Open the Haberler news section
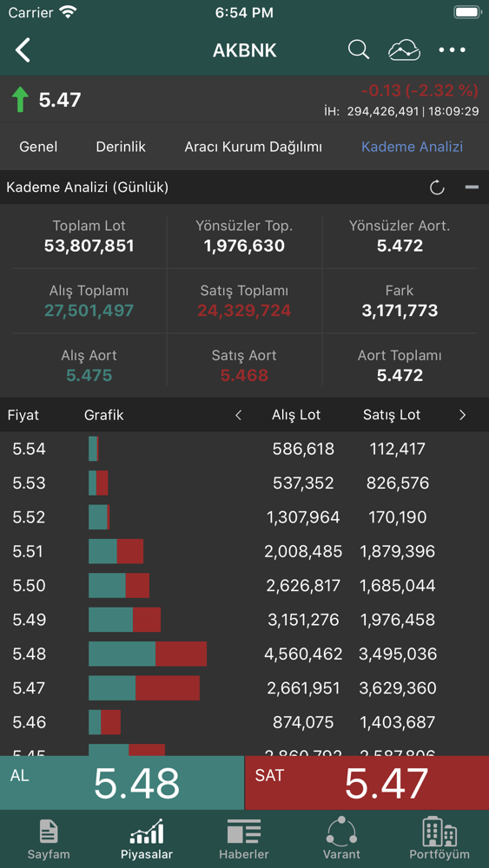This screenshot has width=489, height=868. (244, 839)
